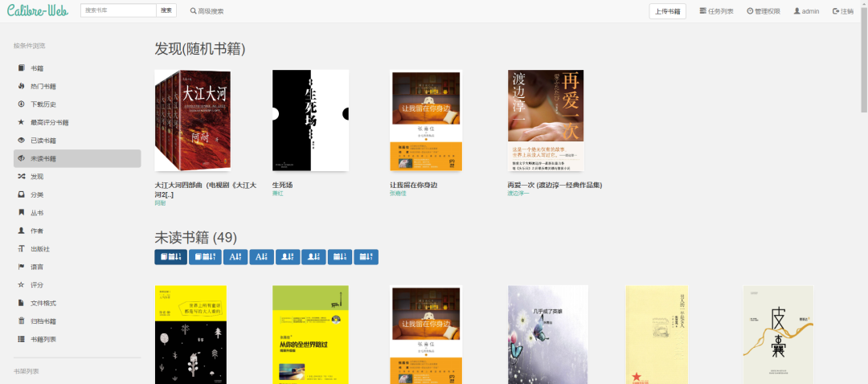Sort authors alphabetically A to Z
This screenshot has height=384, width=868.
pyautogui.click(x=288, y=257)
